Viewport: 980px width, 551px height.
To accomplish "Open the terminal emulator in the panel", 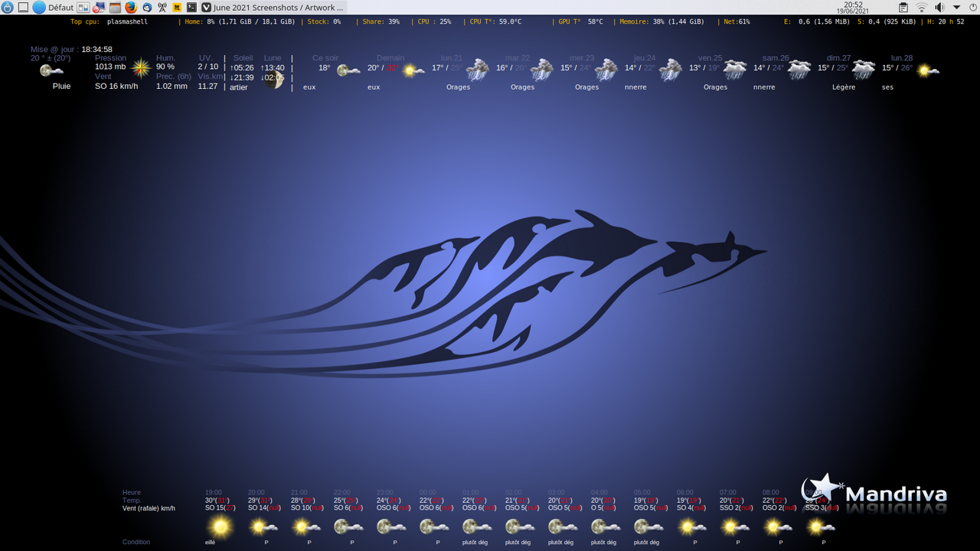I will 190,7.
